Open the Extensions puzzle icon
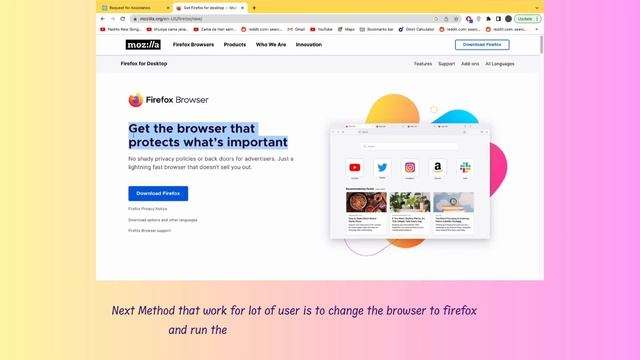640x360 pixels. [489, 19]
